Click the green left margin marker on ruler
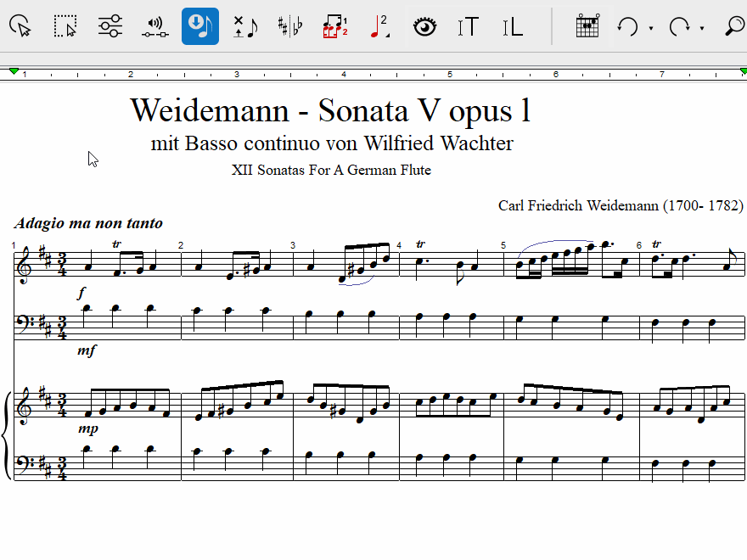The height and width of the screenshot is (560, 747). pos(14,71)
